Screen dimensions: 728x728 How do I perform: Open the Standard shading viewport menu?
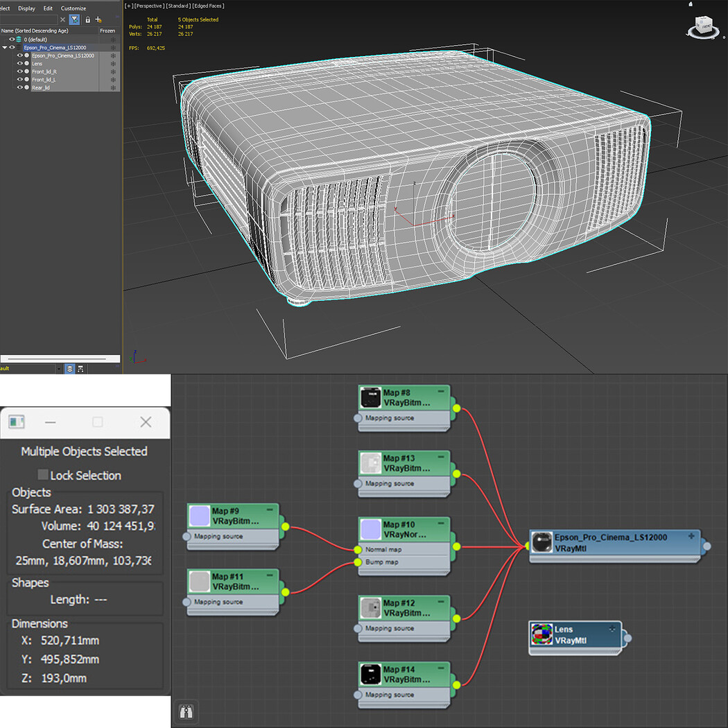pos(178,6)
